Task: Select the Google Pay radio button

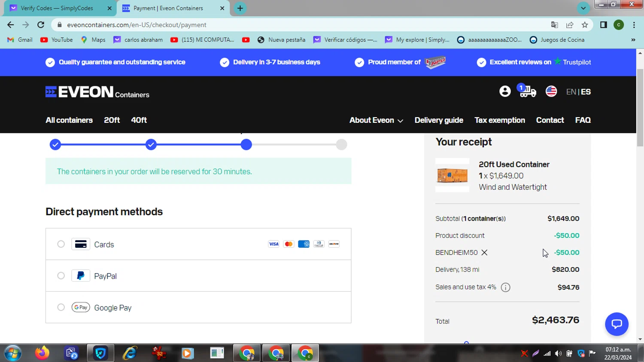Action: (61, 307)
